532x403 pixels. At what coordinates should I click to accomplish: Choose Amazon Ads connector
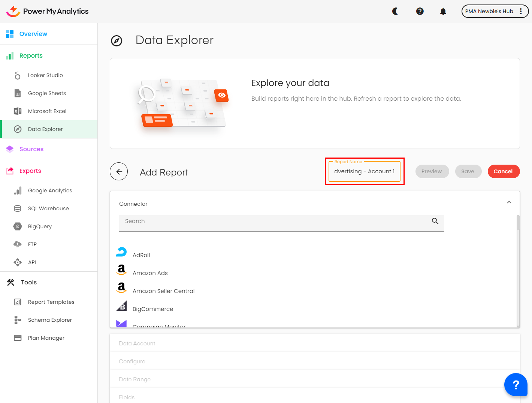[x=150, y=273]
